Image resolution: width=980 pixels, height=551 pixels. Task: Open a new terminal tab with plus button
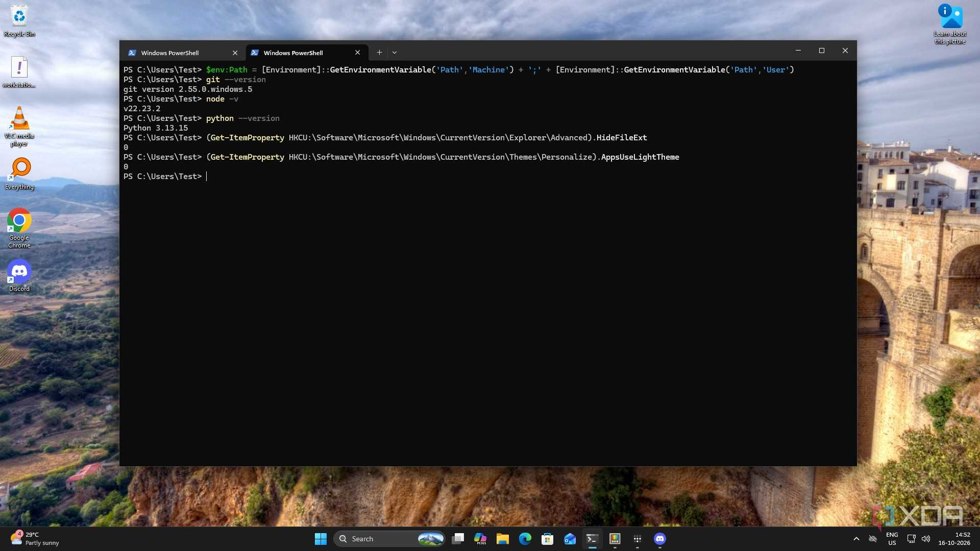[379, 52]
